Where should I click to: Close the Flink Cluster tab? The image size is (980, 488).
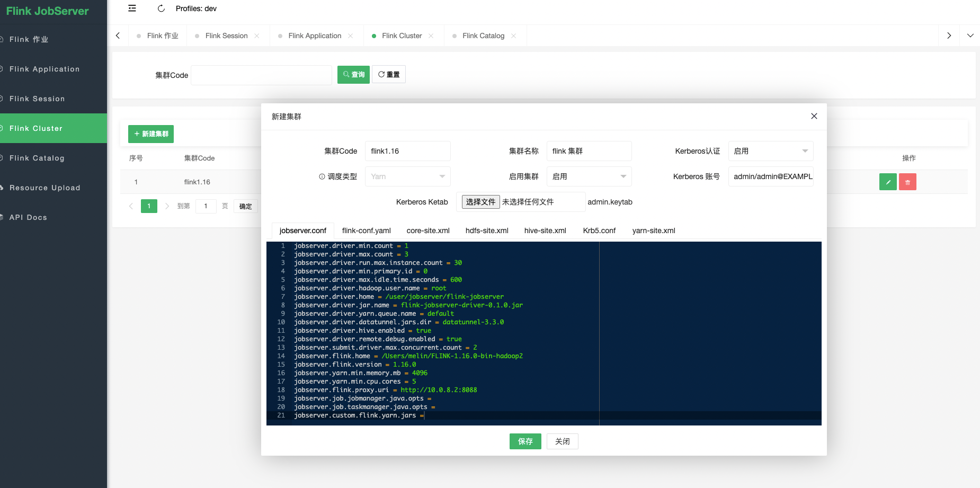point(431,36)
